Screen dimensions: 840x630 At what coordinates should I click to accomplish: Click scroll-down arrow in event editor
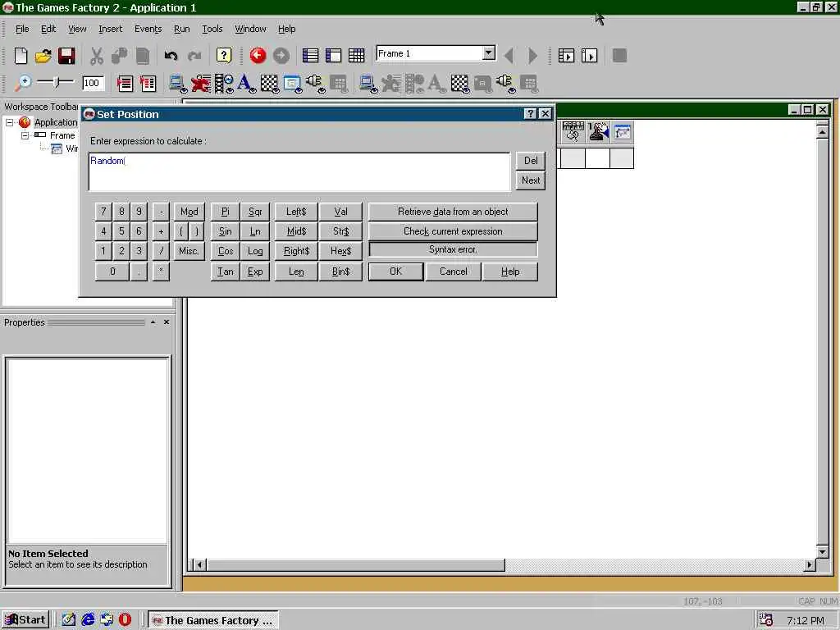point(822,551)
